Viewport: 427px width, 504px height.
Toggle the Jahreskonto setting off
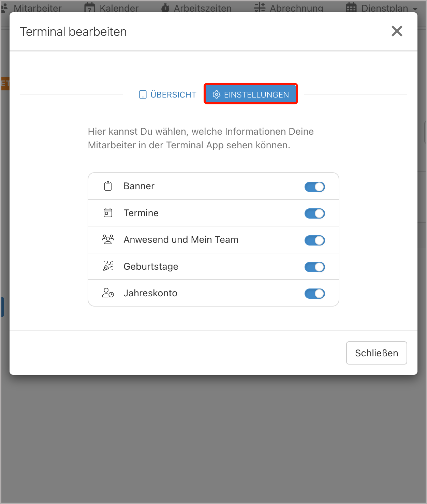tap(314, 293)
